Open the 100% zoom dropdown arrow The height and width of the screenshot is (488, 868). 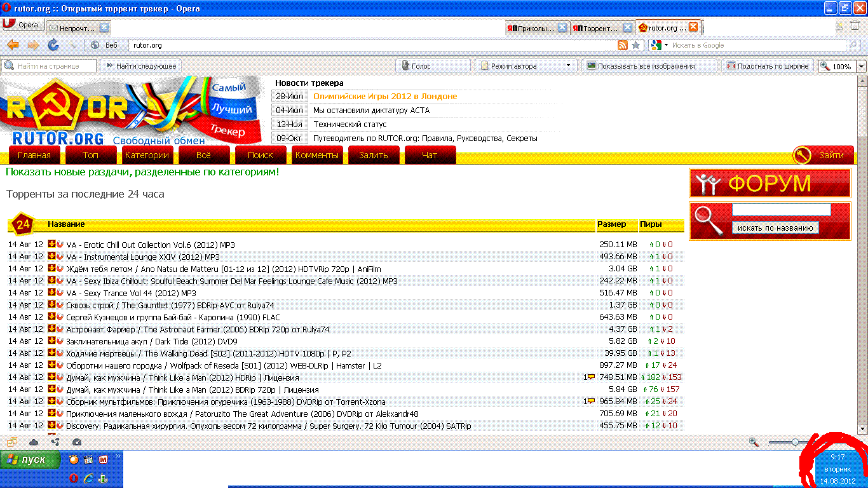862,66
